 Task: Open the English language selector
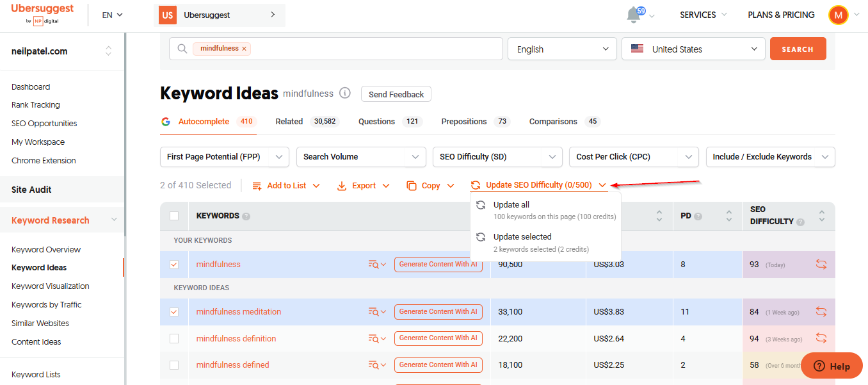click(562, 49)
